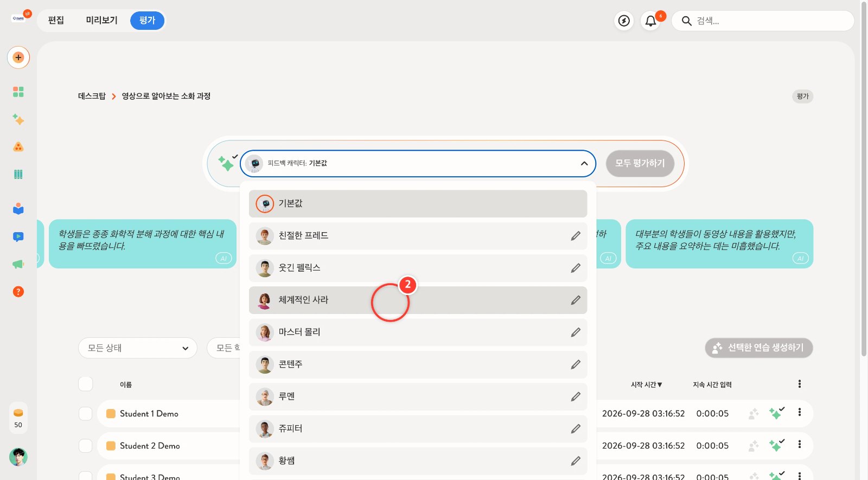Edit the 마스터 몰리 pencil icon

coord(576,332)
